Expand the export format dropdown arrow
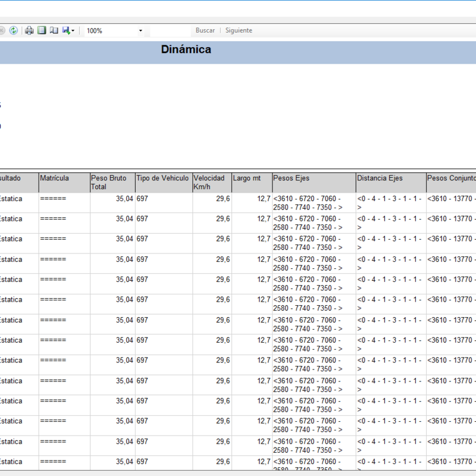 tap(73, 31)
